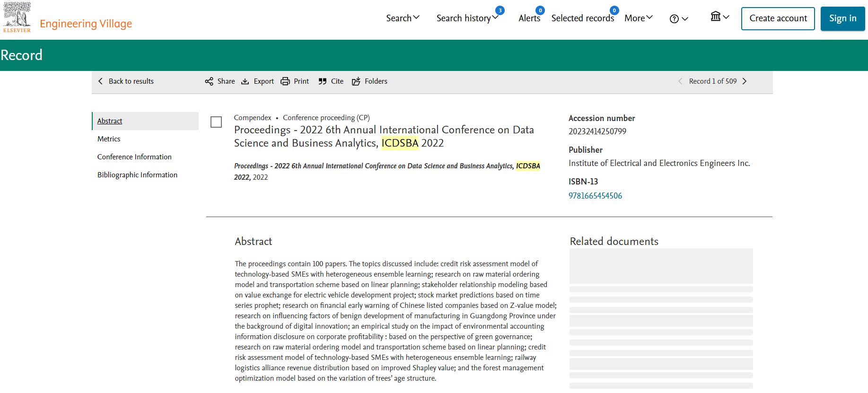Viewport: 868px width, 393px height.
Task: Click the Cite quotation mark icon
Action: tap(323, 81)
